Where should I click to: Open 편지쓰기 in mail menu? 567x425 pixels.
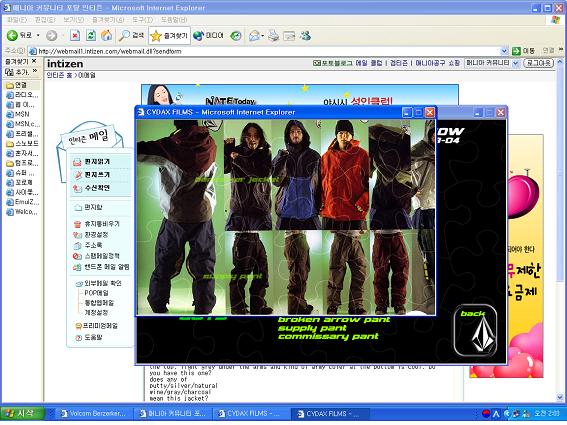[92, 175]
